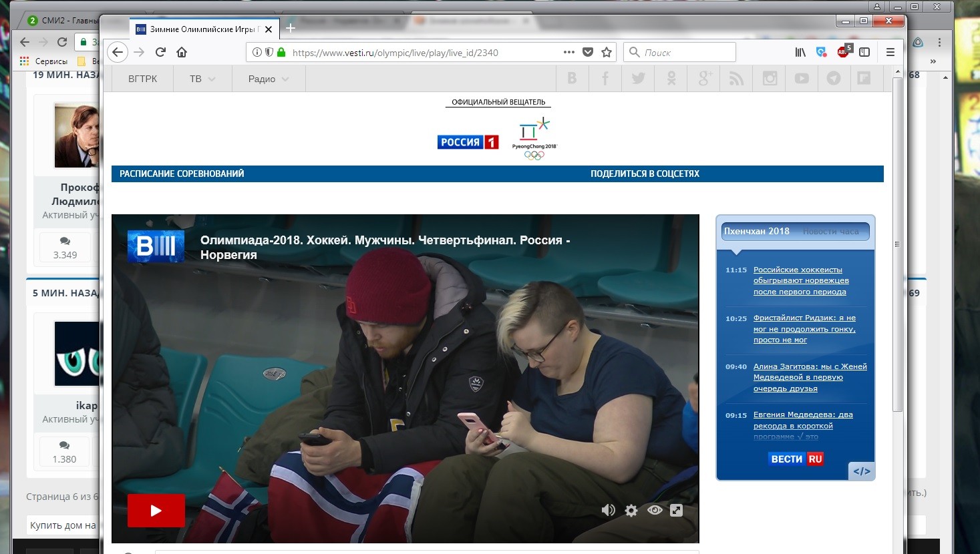Expand the ТВ dropdown menu

202,79
